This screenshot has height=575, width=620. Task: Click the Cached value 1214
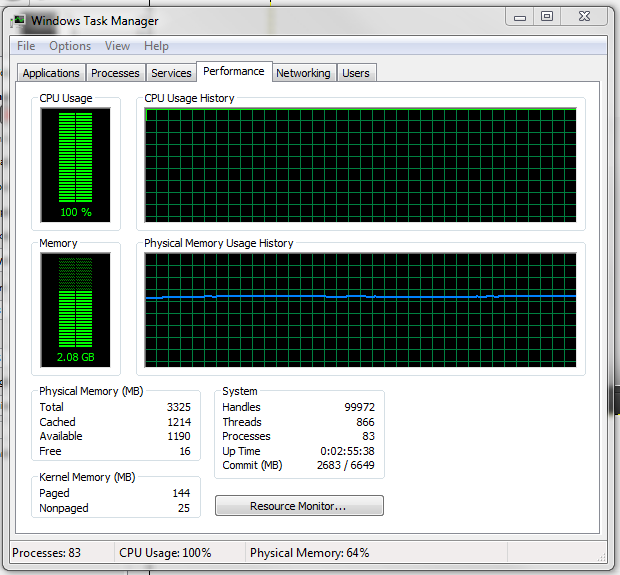(x=179, y=422)
